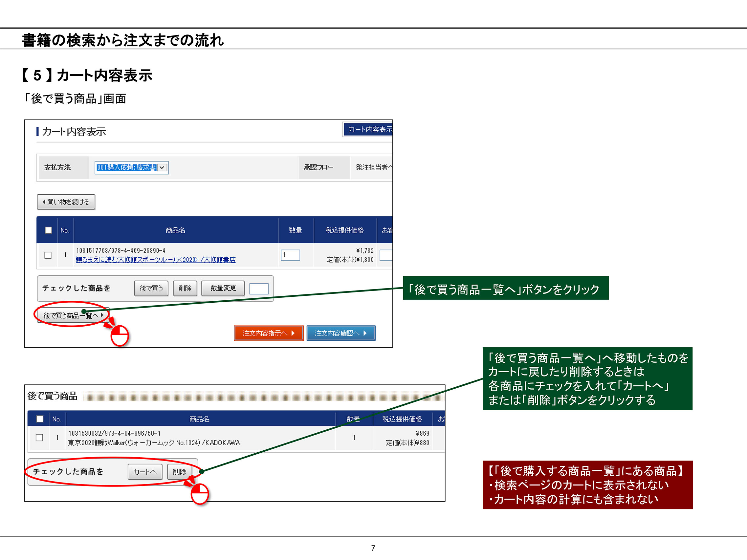Click the 数量変更 quantity change button

pos(223,288)
